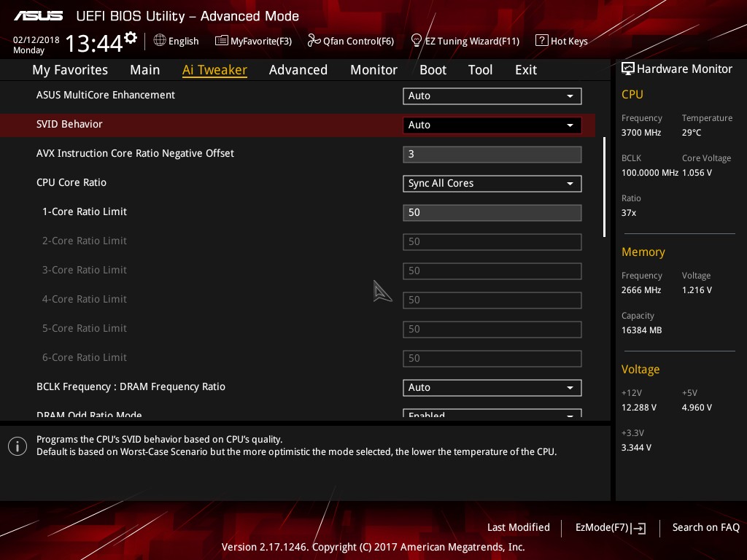Click the settings gear next to the clock
This screenshot has width=747, height=560.
(x=131, y=38)
